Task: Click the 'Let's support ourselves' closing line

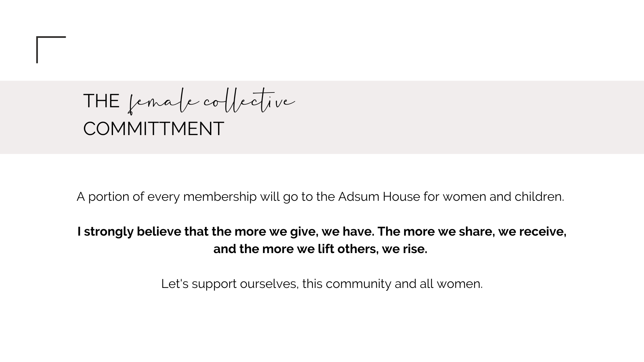Action: (322, 284)
